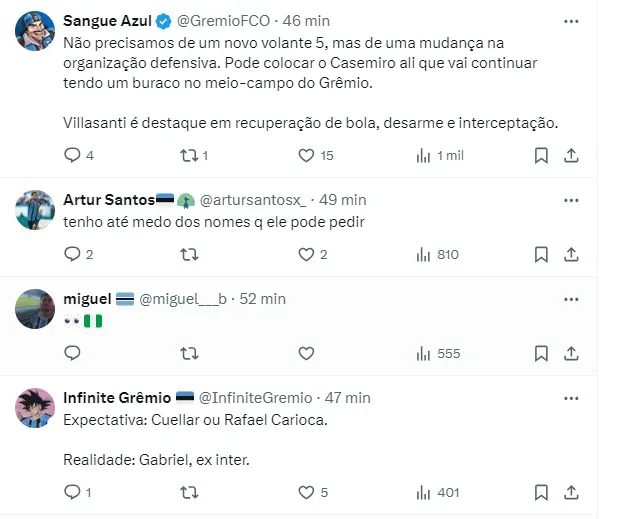The width and height of the screenshot is (621, 519).
Task: Bookmark the Sangue Azul tweet
Action: (540, 155)
